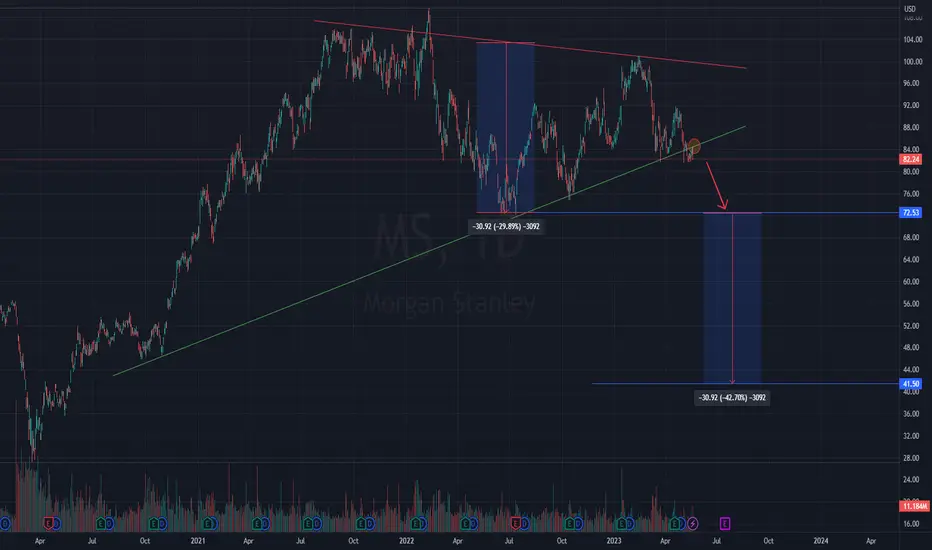
Task: Open the red earnings marker near Jul 2022
Action: coord(516,523)
